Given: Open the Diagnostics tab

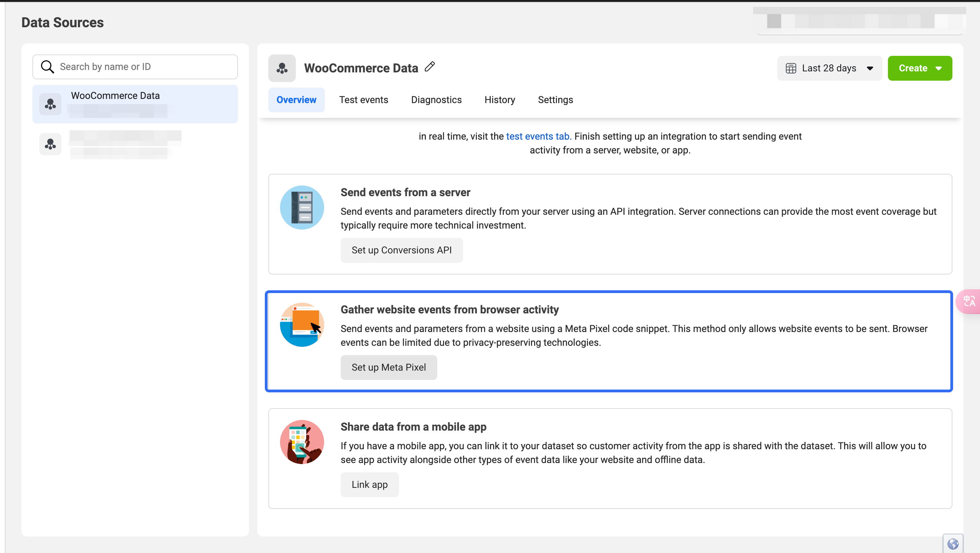Looking at the screenshot, I should point(436,100).
